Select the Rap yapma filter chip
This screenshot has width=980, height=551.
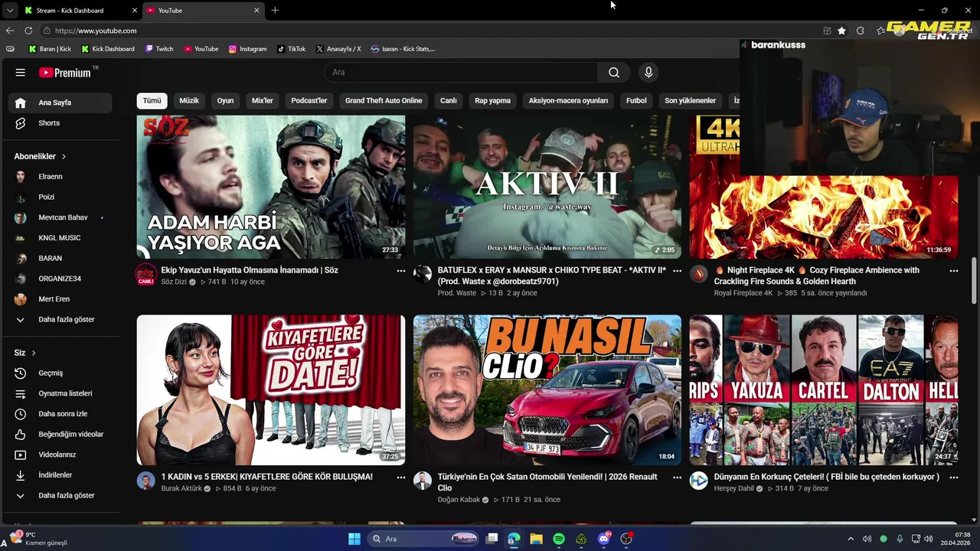pyautogui.click(x=492, y=101)
